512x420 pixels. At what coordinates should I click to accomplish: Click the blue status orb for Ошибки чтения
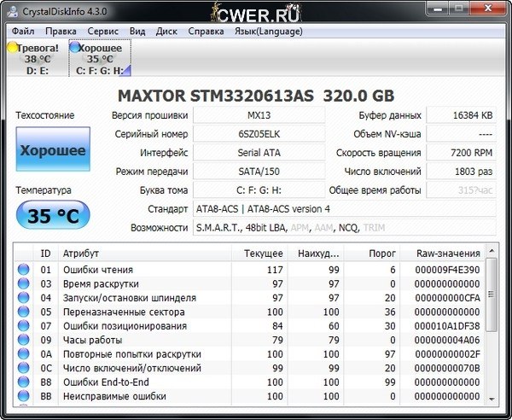click(x=24, y=270)
